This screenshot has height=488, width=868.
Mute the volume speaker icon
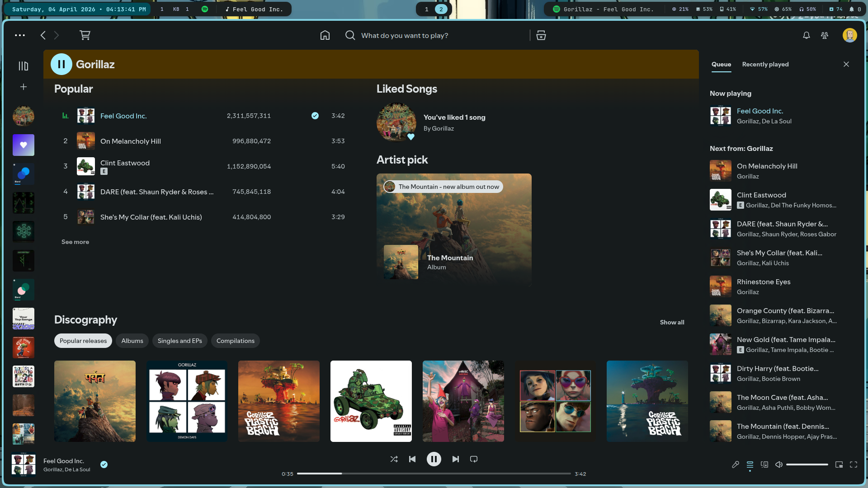(x=779, y=465)
